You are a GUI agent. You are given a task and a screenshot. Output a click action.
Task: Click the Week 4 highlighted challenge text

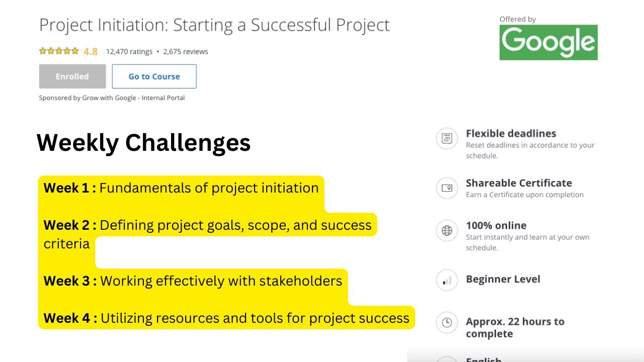[226, 318]
